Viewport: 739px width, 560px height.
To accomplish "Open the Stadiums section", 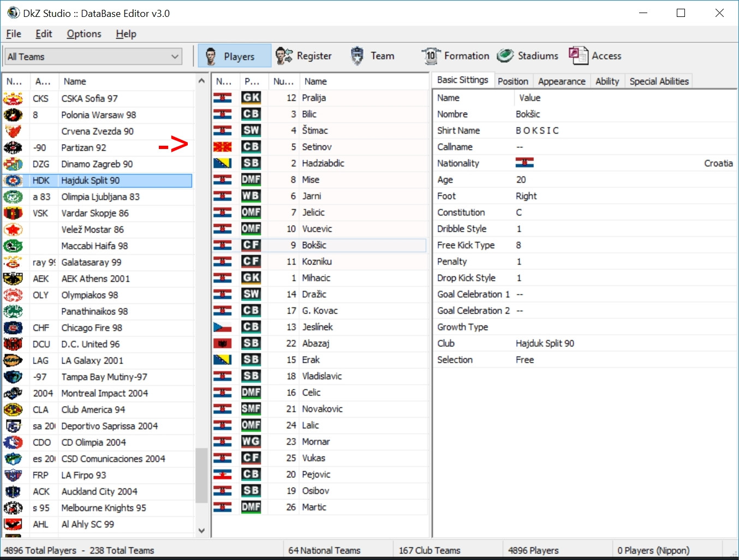I will point(528,56).
